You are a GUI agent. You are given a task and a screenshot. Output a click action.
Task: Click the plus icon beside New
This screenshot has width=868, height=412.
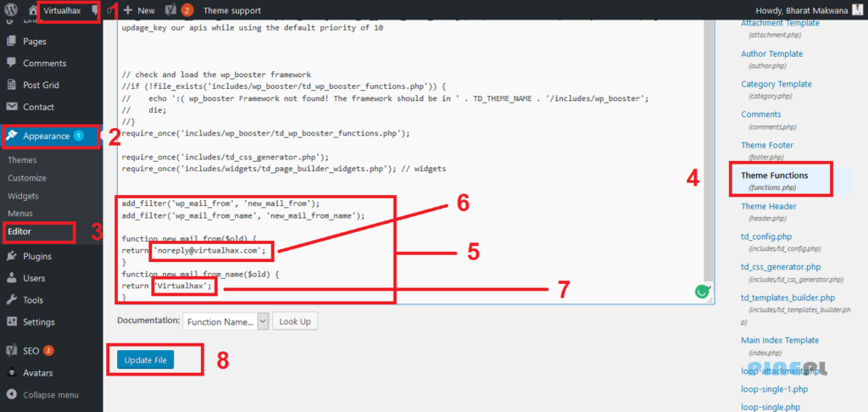(x=128, y=10)
